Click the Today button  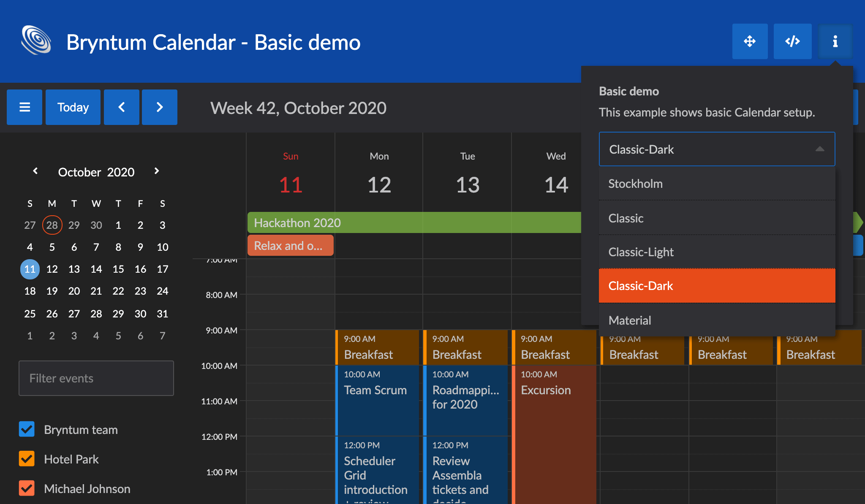[73, 107]
